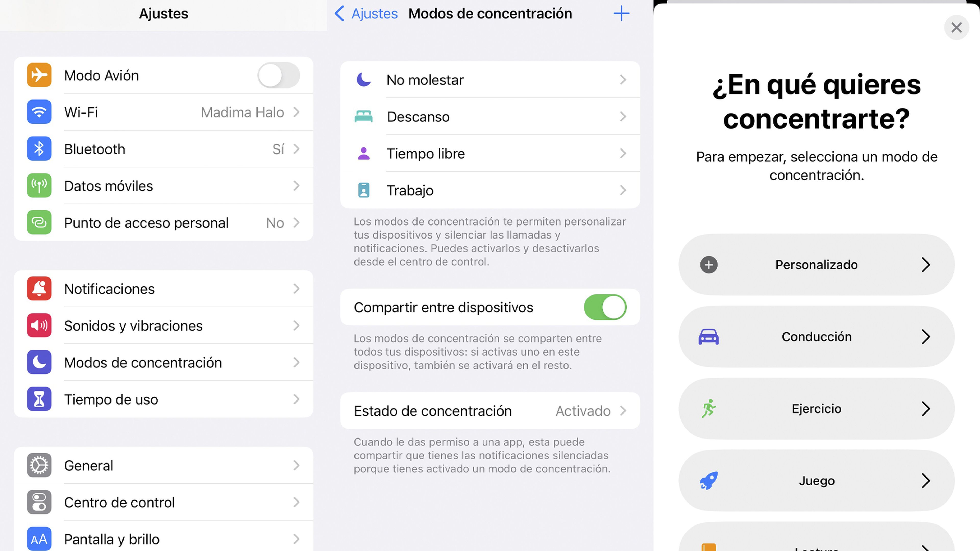
Task: Tap the Wi-Fi signal icon
Action: coord(39,112)
